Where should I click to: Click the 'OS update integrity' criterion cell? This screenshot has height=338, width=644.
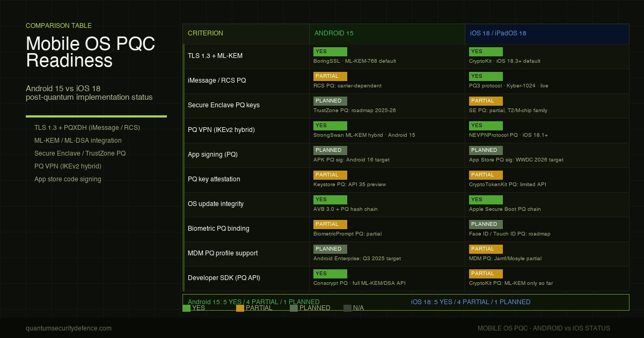pos(246,204)
